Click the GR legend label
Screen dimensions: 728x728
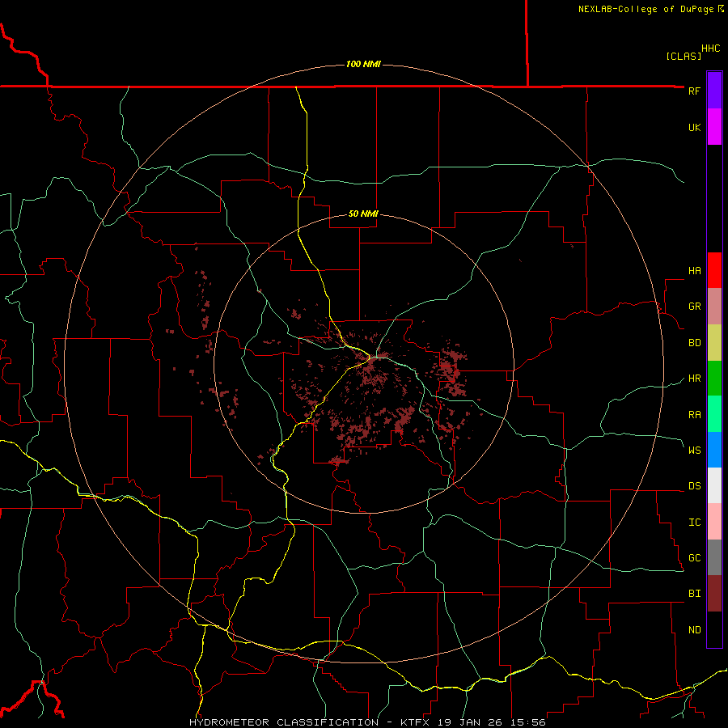694,307
